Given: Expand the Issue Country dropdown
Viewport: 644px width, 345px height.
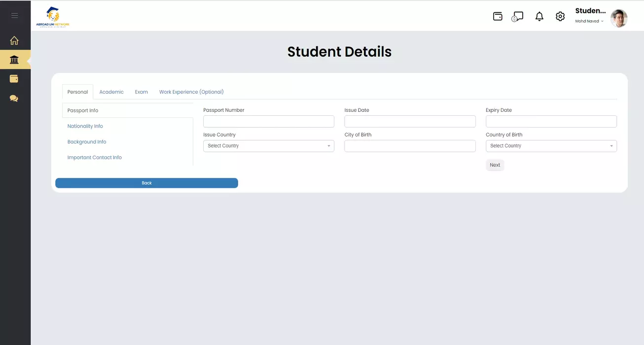Looking at the screenshot, I should coord(269,146).
